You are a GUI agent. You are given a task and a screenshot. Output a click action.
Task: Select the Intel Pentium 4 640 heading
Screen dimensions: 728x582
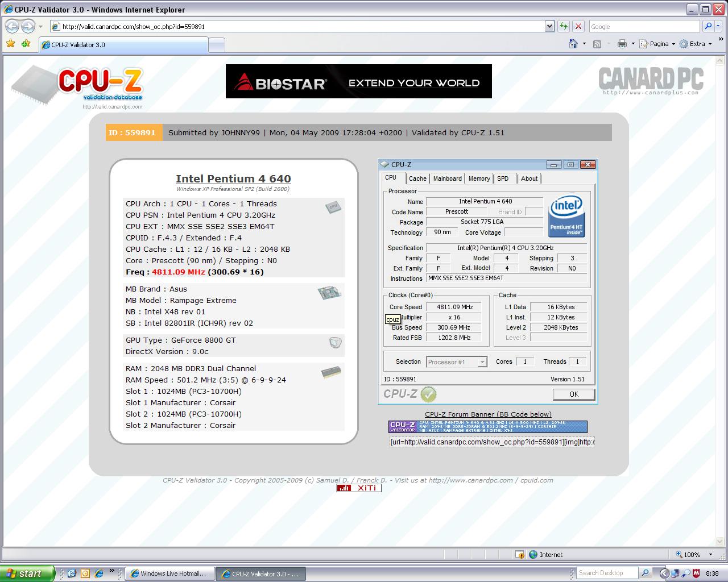tap(233, 178)
